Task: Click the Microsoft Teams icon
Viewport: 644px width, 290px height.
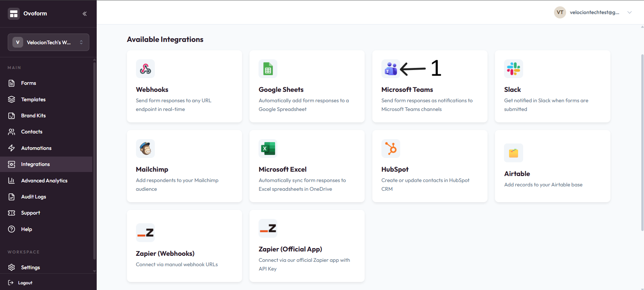Action: click(x=390, y=69)
